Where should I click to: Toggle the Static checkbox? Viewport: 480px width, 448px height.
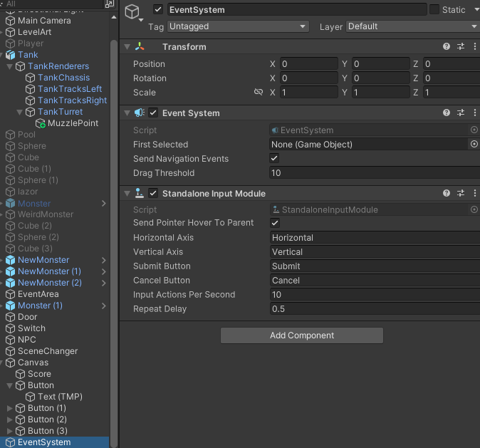click(434, 9)
